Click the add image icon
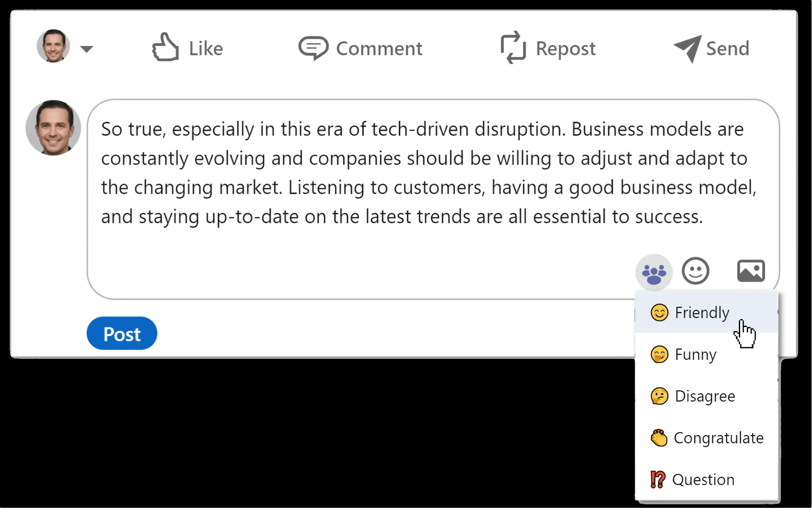 pos(751,271)
